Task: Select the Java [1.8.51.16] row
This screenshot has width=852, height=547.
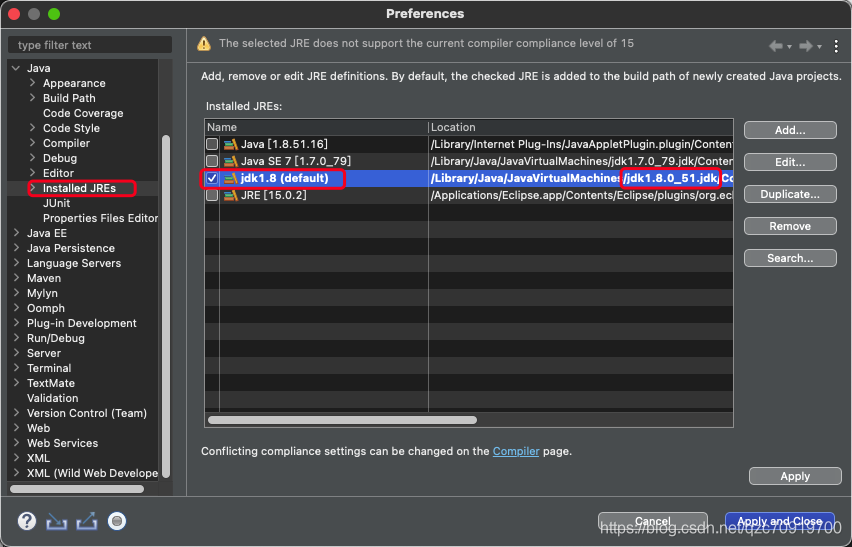Action: click(469, 144)
